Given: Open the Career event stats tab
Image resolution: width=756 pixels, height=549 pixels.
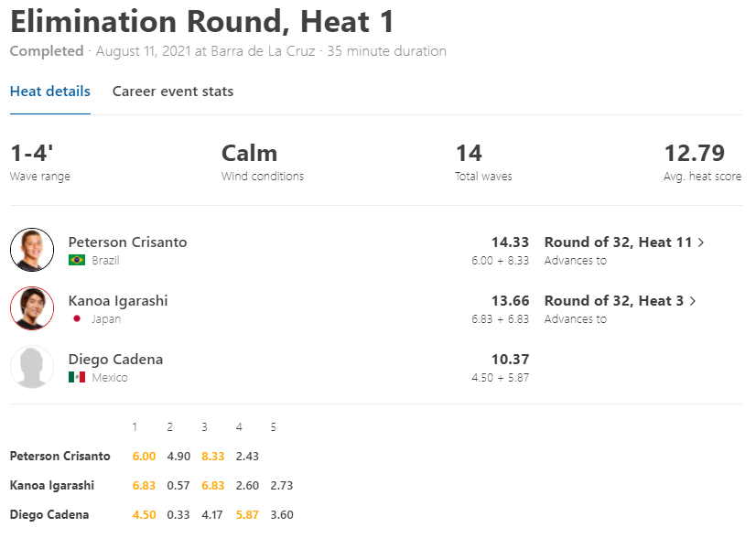Looking at the screenshot, I should click(x=173, y=91).
